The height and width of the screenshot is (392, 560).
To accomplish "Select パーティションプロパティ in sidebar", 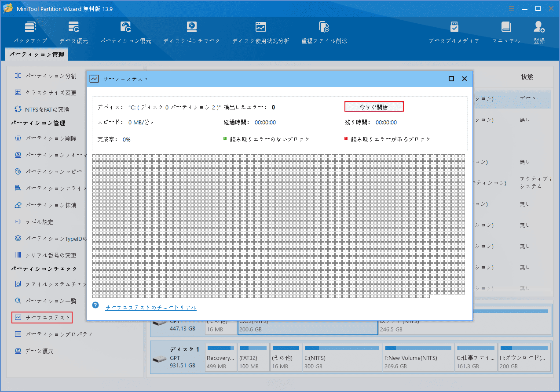I will tap(53, 334).
